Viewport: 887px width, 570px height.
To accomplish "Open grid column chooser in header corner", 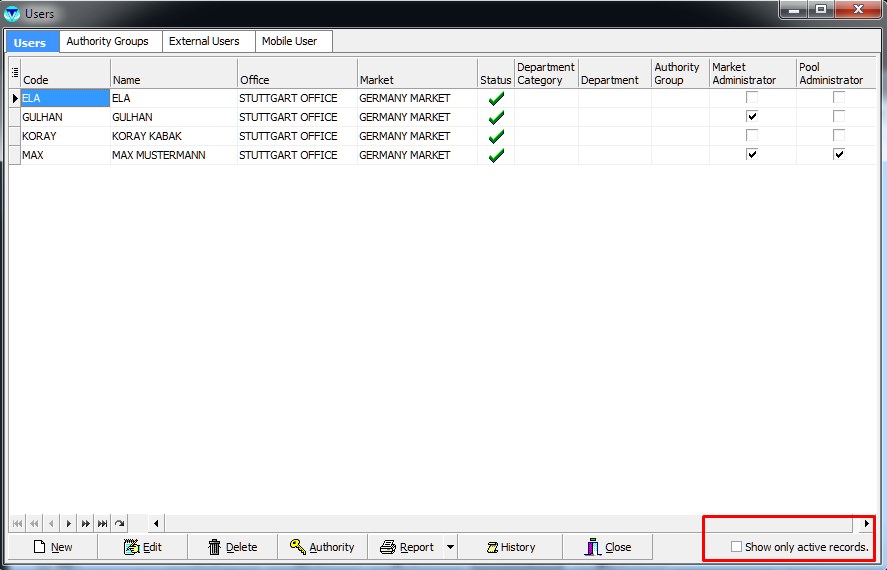I will (x=15, y=73).
